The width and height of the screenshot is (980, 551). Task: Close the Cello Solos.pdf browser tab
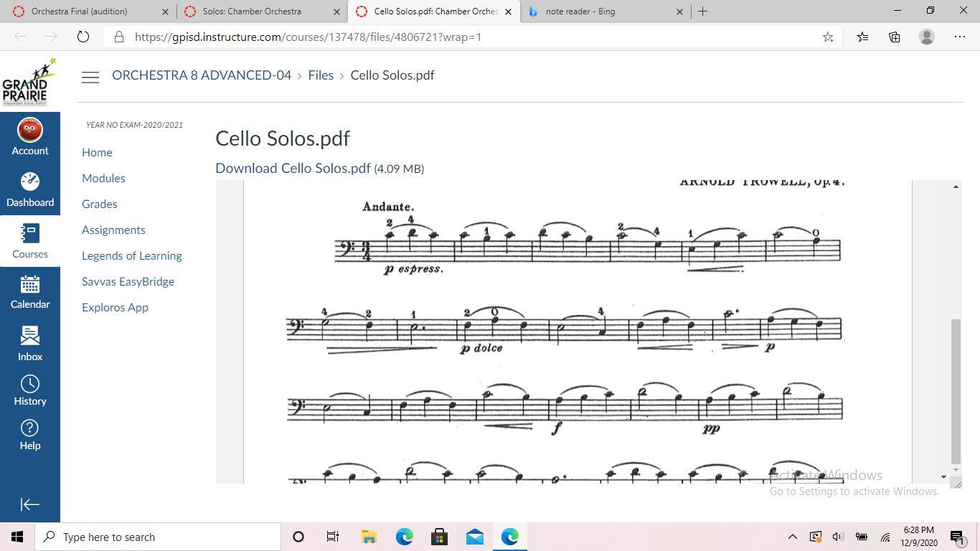tap(508, 11)
